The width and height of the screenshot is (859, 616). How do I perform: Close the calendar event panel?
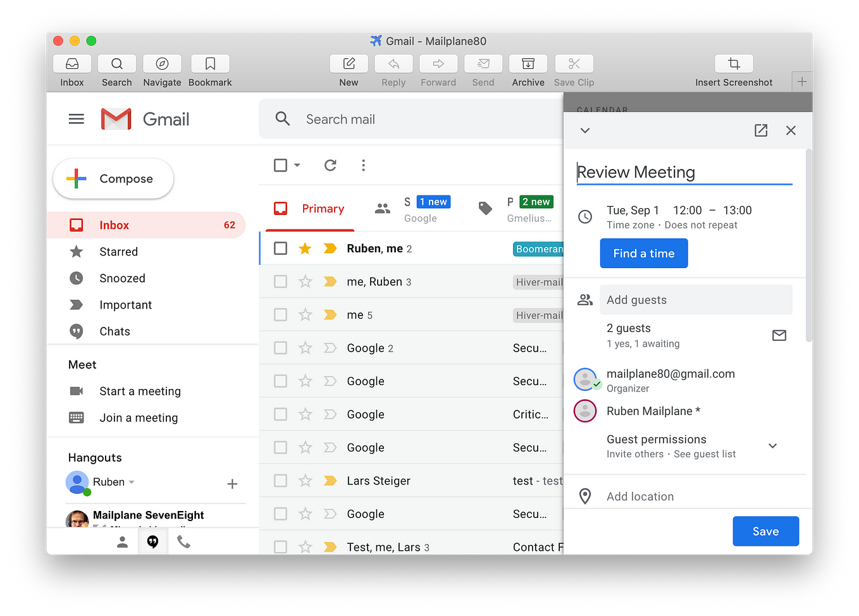click(791, 130)
